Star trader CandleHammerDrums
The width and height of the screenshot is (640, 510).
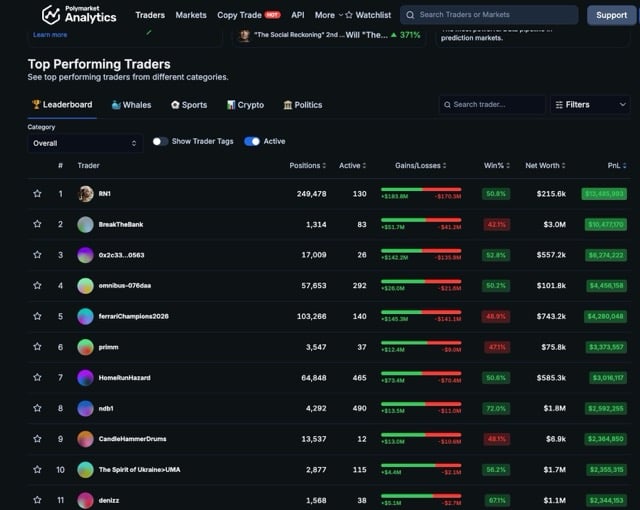coord(37,439)
